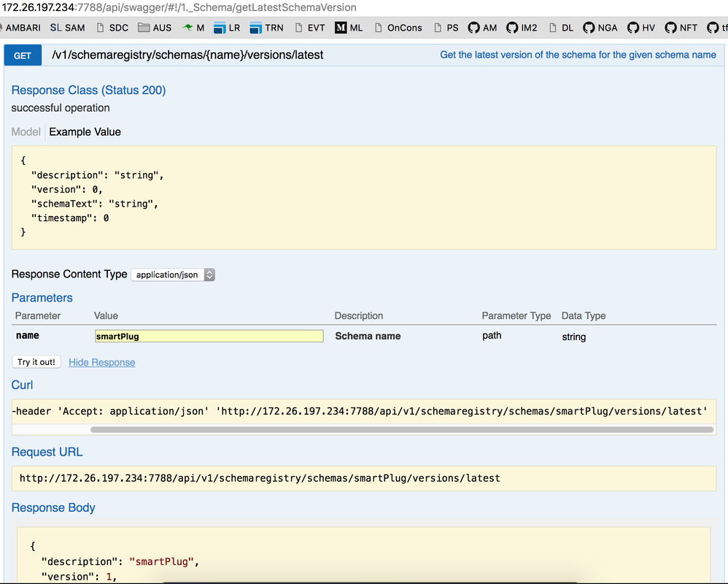Click the name parameter input field
This screenshot has width=728, height=584.
point(209,337)
